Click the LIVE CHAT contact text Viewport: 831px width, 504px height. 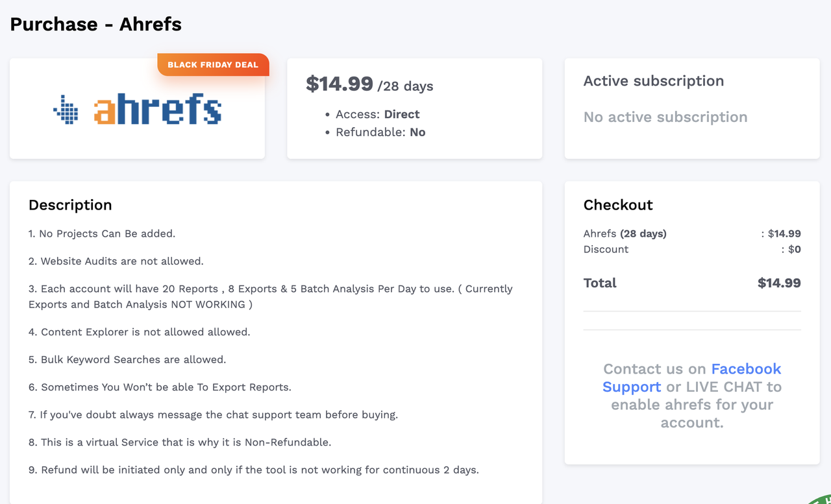pos(725,387)
